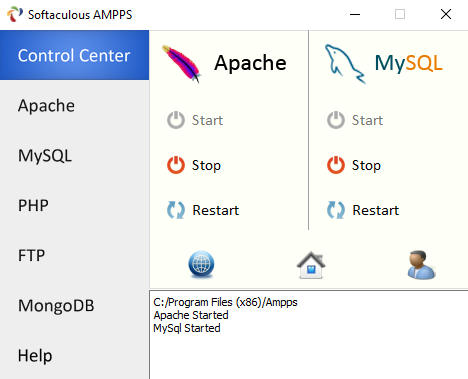Screen dimensions: 468x379
Task: Open the Help sidebar item
Action: click(74, 355)
